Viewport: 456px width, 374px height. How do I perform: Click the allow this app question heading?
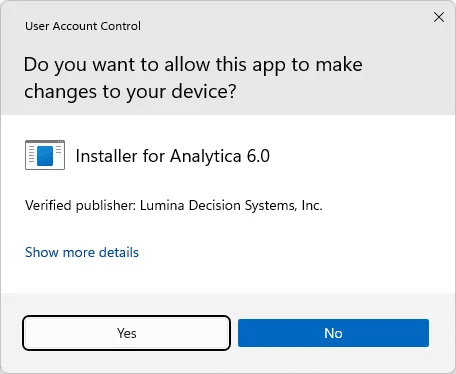pos(193,78)
